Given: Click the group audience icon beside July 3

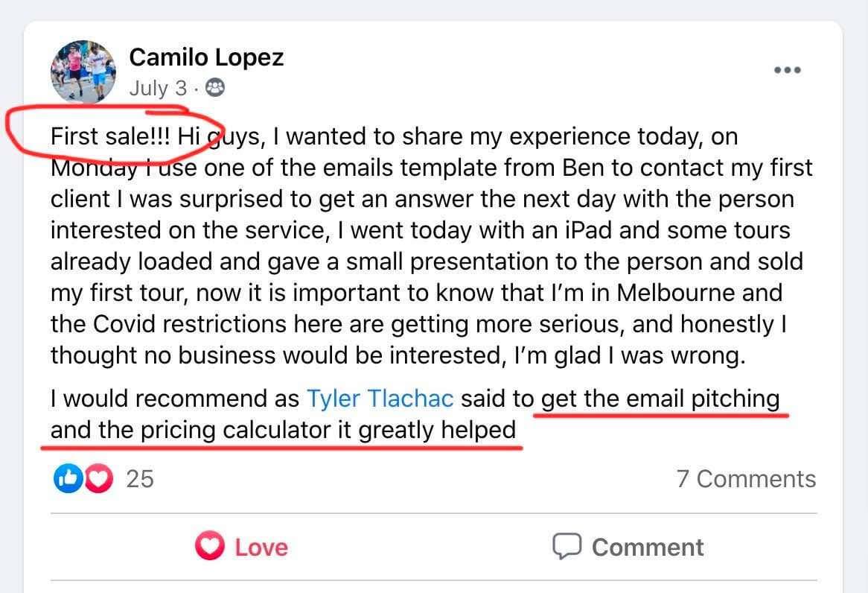Looking at the screenshot, I should coord(215,88).
